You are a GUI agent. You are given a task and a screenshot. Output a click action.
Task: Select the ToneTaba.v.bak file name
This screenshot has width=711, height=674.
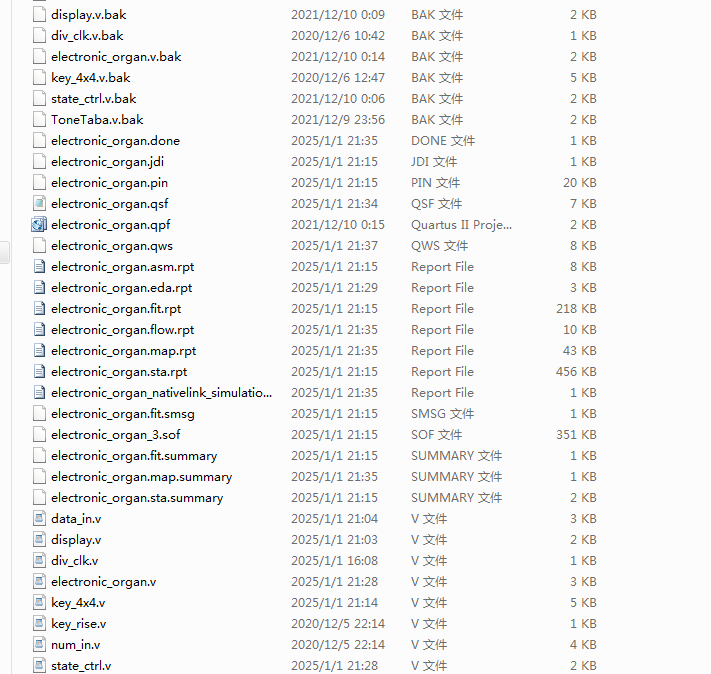pyautogui.click(x=97, y=120)
